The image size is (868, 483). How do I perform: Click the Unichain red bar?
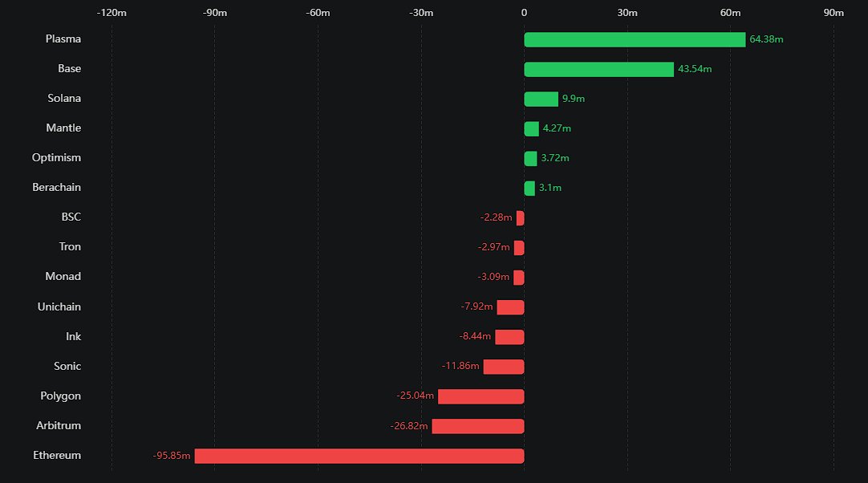coord(510,307)
